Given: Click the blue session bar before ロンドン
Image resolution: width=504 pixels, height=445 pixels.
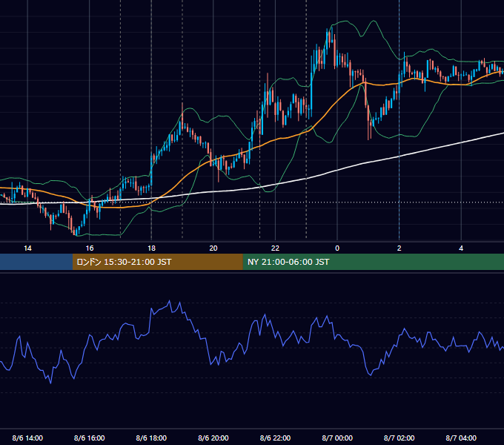Looking at the screenshot, I should [36, 262].
